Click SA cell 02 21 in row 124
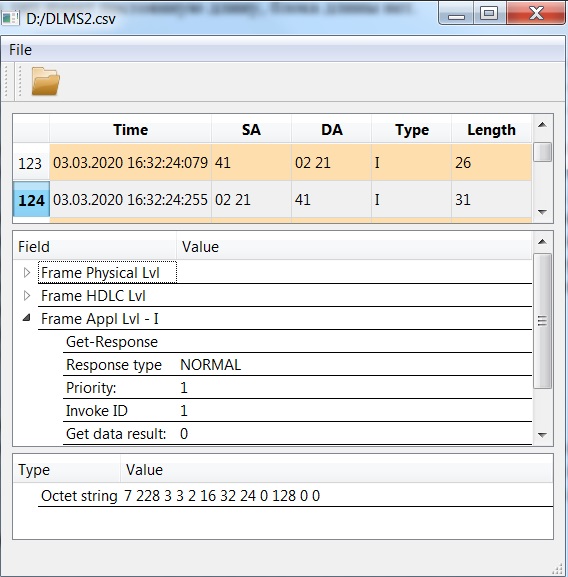The width and height of the screenshot is (568, 577). 251,199
